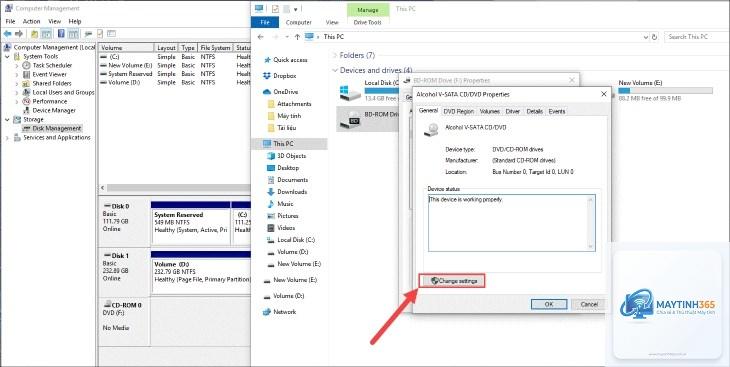Click Storage icon in management tree
Screen dimensions: 730x367
click(17, 120)
